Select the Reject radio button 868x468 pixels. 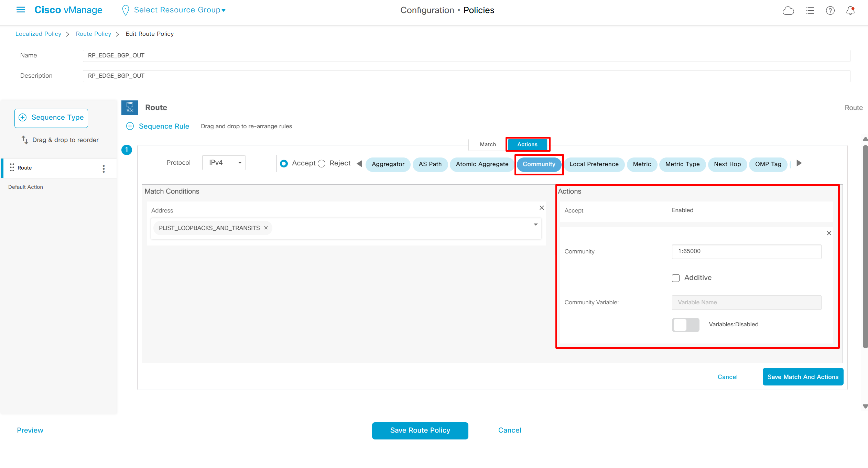coord(322,164)
